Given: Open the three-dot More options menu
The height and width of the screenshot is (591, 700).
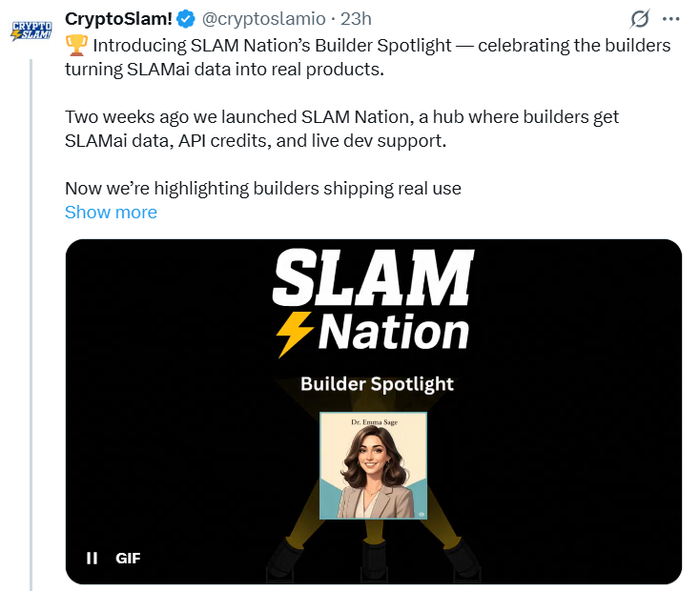Looking at the screenshot, I should pyautogui.click(x=671, y=20).
